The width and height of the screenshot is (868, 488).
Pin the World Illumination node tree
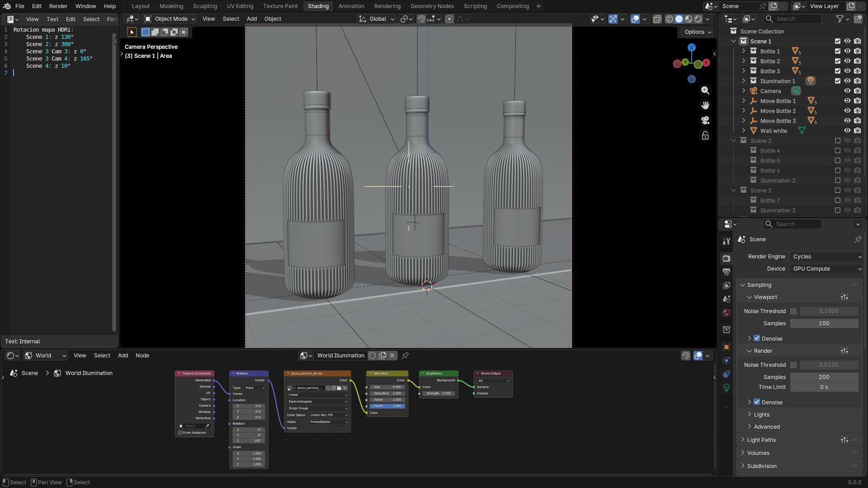click(405, 356)
